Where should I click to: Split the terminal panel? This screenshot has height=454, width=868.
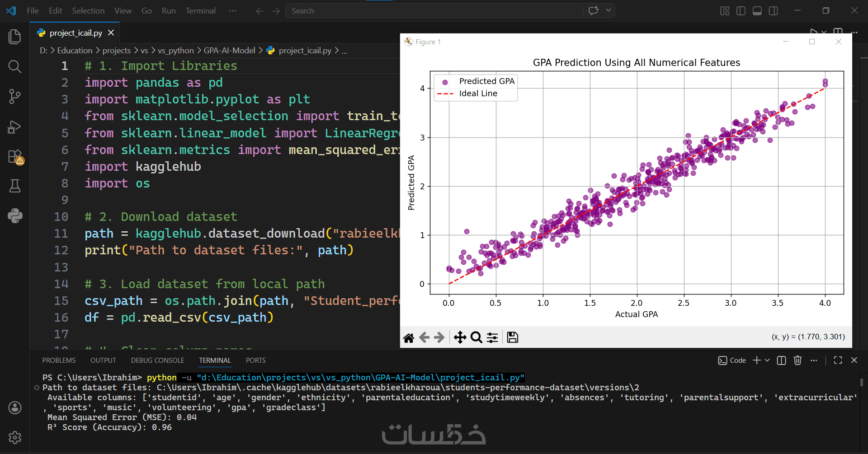click(x=781, y=360)
